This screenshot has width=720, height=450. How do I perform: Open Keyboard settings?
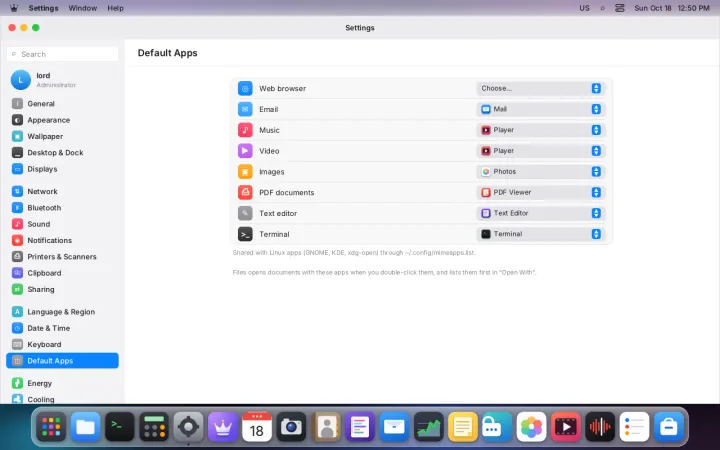coord(62,344)
